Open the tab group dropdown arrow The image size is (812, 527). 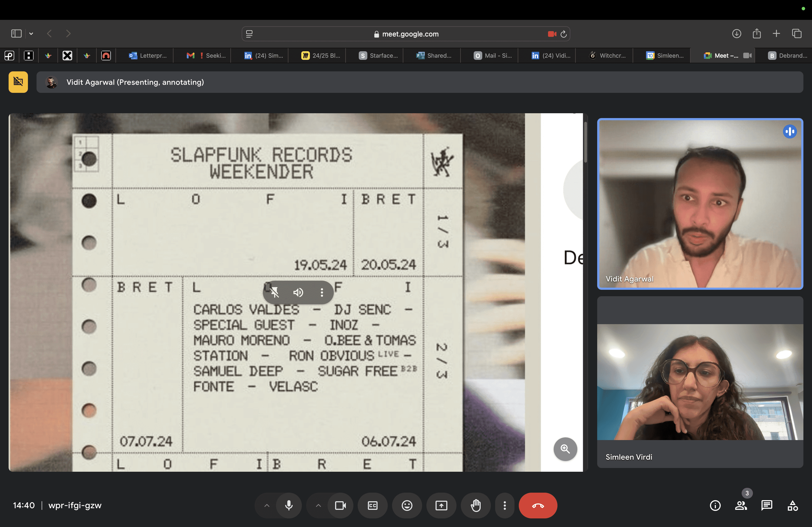(31, 33)
